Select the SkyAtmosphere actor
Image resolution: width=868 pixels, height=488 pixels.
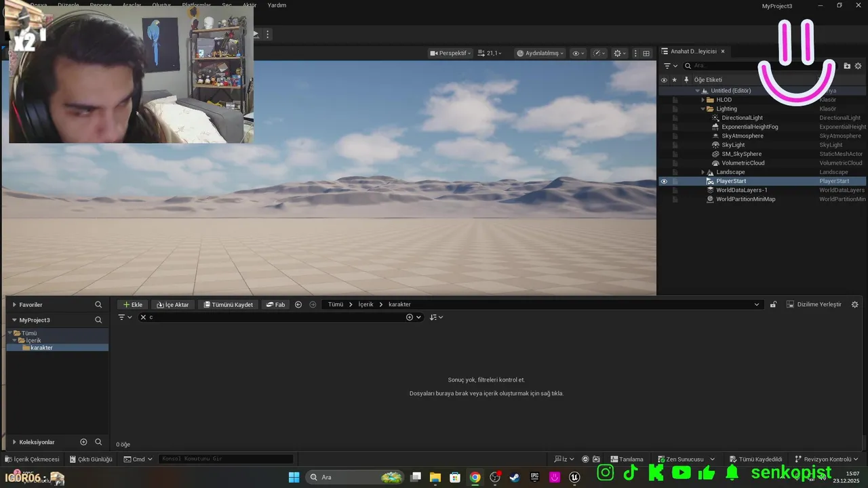[743, 136]
